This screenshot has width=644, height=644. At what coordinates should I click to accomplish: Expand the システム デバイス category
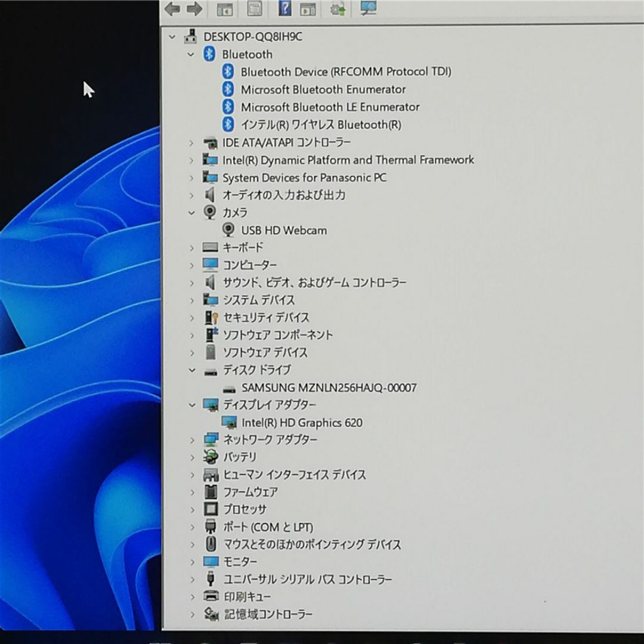pos(191,301)
